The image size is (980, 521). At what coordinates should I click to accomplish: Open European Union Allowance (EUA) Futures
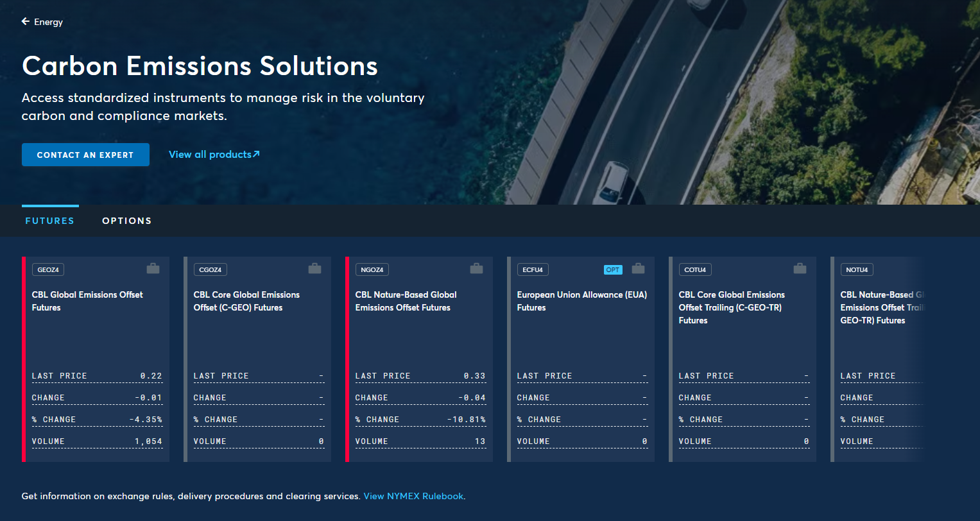pyautogui.click(x=582, y=301)
